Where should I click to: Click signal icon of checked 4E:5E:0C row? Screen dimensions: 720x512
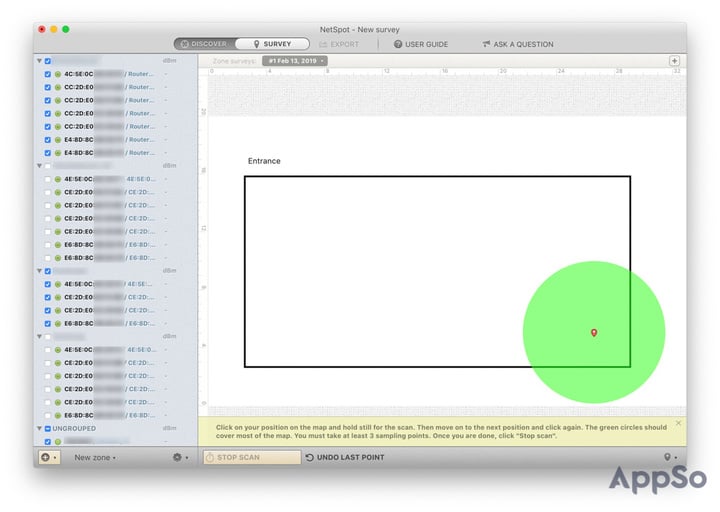coord(58,284)
